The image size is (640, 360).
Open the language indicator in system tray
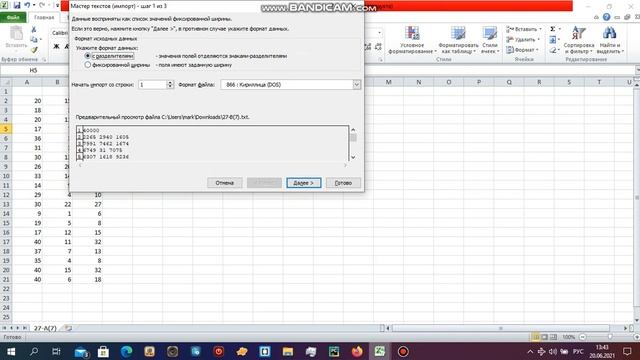[x=578, y=351]
